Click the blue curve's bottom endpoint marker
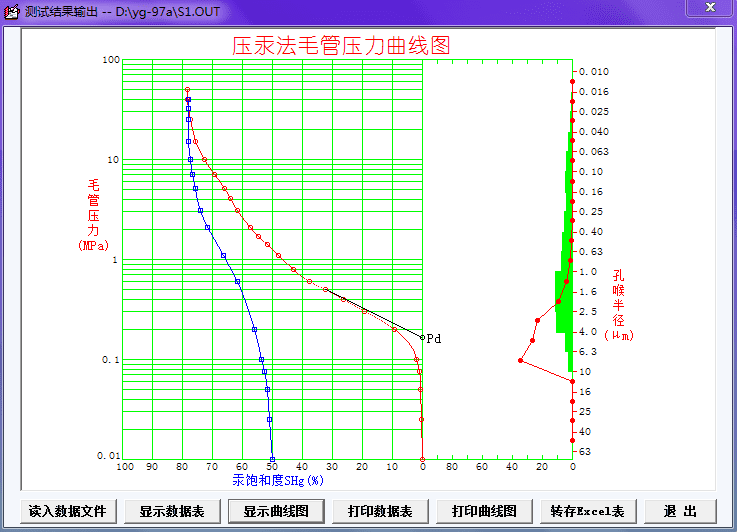This screenshot has width=737, height=532. pyautogui.click(x=272, y=460)
